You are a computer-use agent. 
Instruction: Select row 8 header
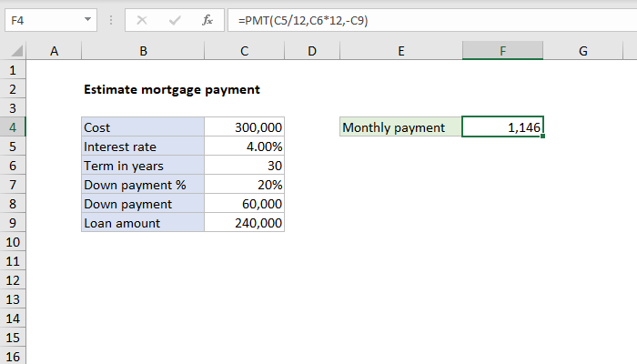coord(13,204)
